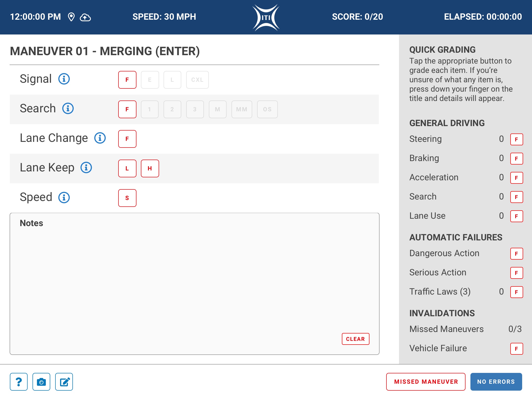The image size is (532, 399).
Task: Open the Signal info icon
Action: click(64, 79)
